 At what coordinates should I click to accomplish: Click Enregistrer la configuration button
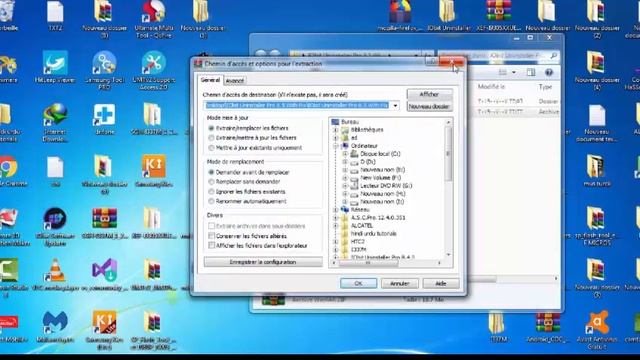[263, 262]
